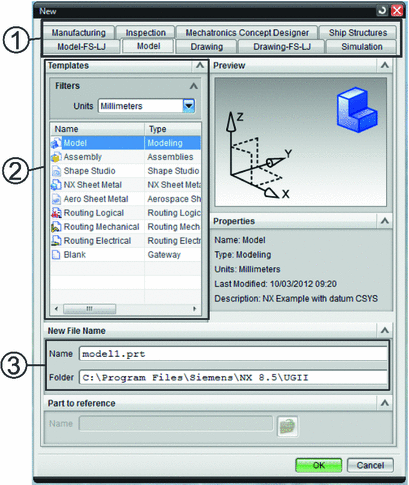This screenshot has height=485, width=409.
Task: Switch to the Drawing tab
Action: click(x=207, y=47)
